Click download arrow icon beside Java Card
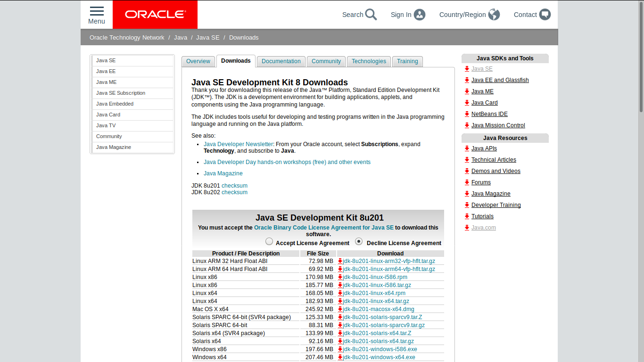Viewport: 644px width, 362px height. pyautogui.click(x=467, y=103)
